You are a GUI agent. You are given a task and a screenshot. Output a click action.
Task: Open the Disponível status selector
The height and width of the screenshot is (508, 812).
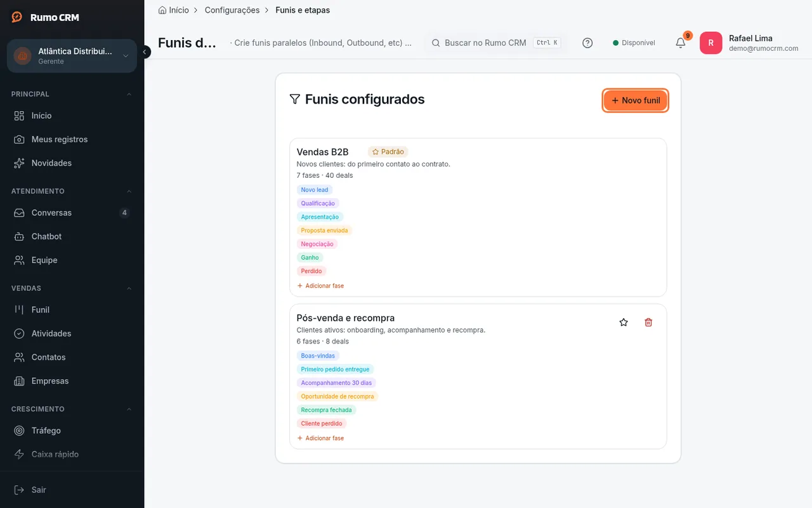634,43
